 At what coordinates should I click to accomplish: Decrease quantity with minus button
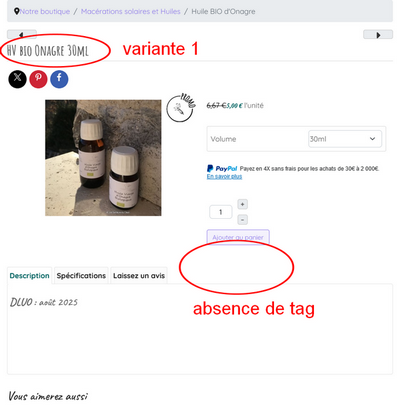coord(242,220)
